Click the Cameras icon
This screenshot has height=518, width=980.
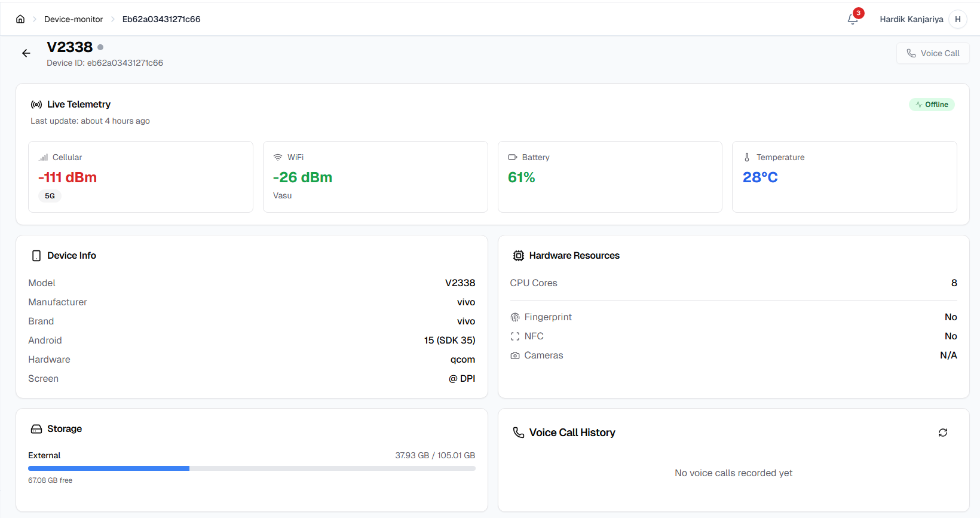pos(515,355)
